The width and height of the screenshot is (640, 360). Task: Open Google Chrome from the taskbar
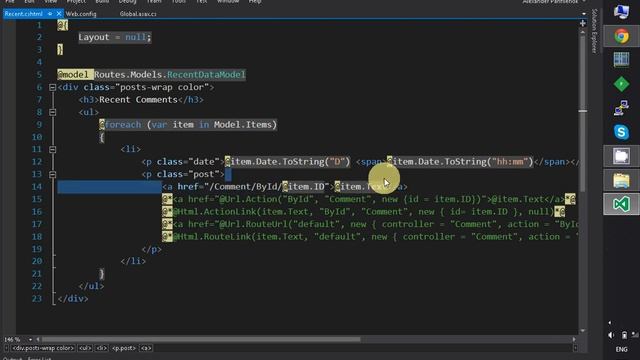click(x=621, y=36)
